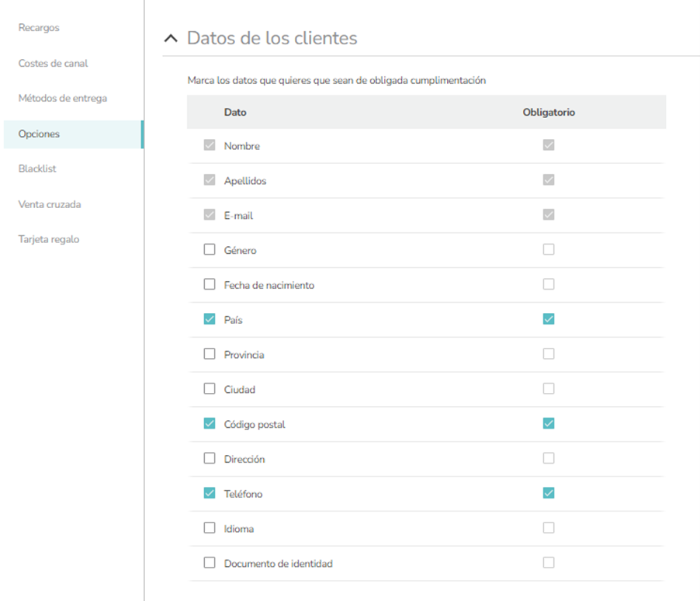Open the Blacklist settings
The width and height of the screenshot is (700, 601).
click(37, 169)
